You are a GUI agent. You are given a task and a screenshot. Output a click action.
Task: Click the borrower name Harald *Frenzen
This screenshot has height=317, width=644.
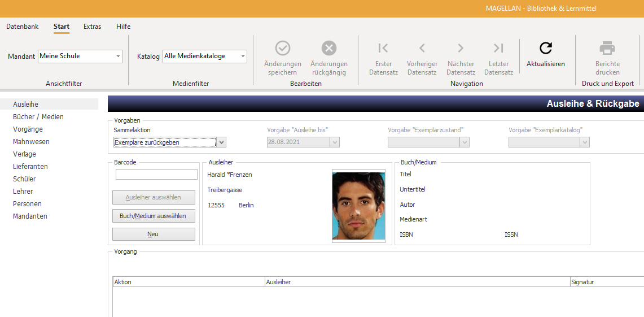tap(230, 175)
